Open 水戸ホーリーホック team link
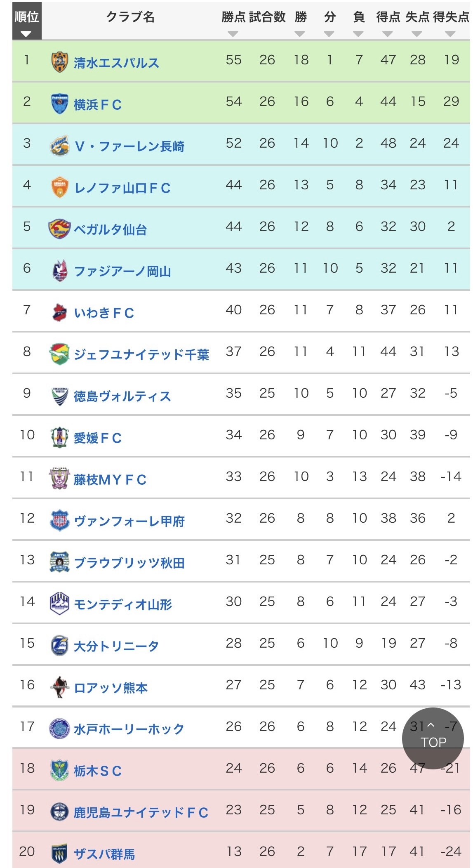This screenshot has width=473, height=868. (129, 729)
